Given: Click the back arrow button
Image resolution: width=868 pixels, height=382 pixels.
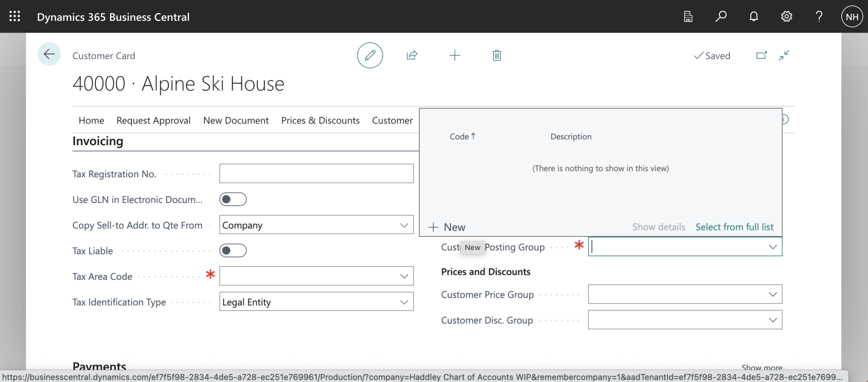Looking at the screenshot, I should [49, 54].
